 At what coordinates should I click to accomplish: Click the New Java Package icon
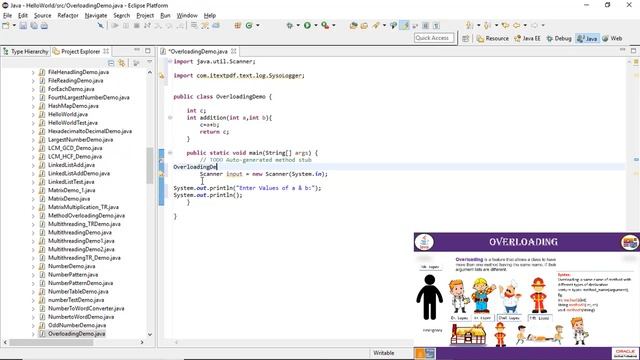coord(238,25)
